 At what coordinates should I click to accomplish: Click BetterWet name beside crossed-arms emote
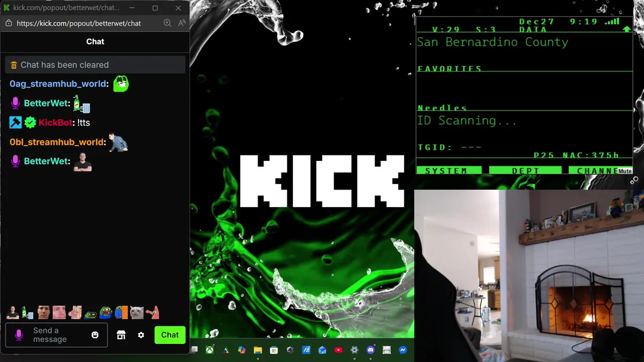coord(46,161)
